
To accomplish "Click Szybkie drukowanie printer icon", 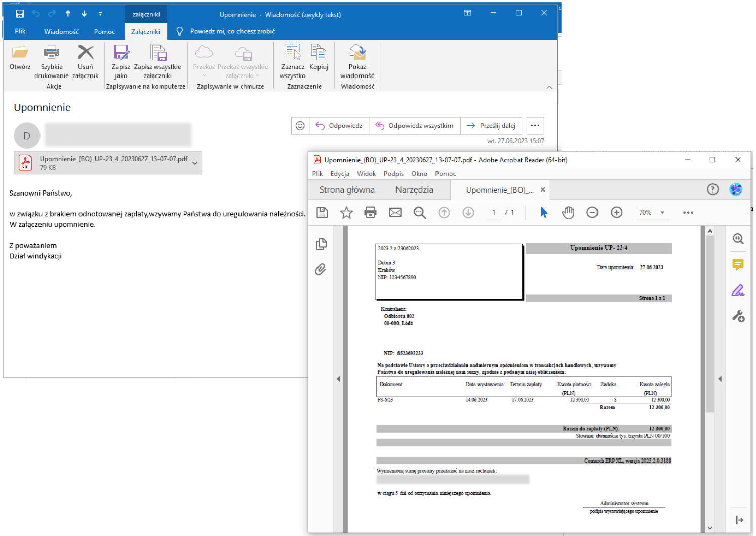I will tap(51, 52).
